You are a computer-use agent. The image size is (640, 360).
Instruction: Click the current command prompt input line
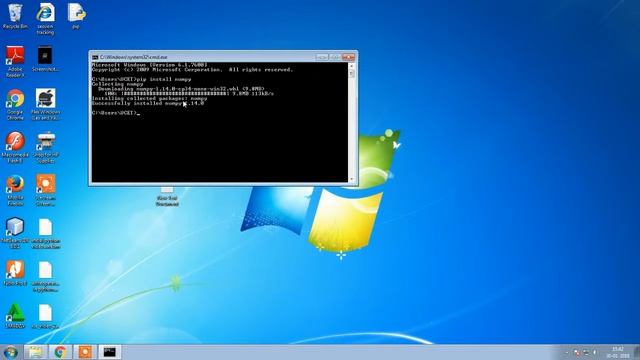116,113
